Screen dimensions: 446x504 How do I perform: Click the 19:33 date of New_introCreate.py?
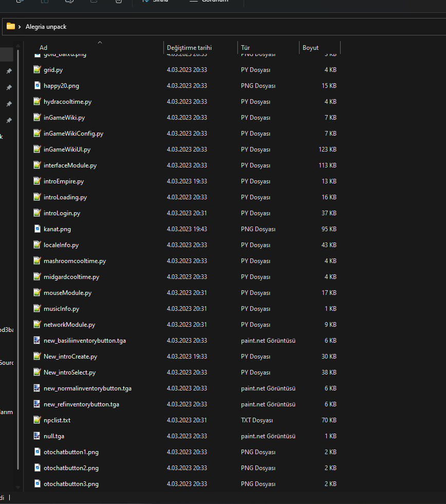point(187,356)
